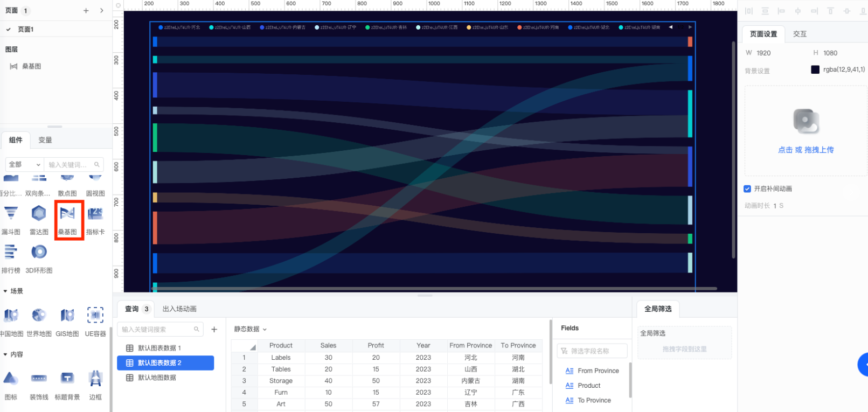Select the 边框 border component
The image size is (868, 412).
tap(95, 385)
